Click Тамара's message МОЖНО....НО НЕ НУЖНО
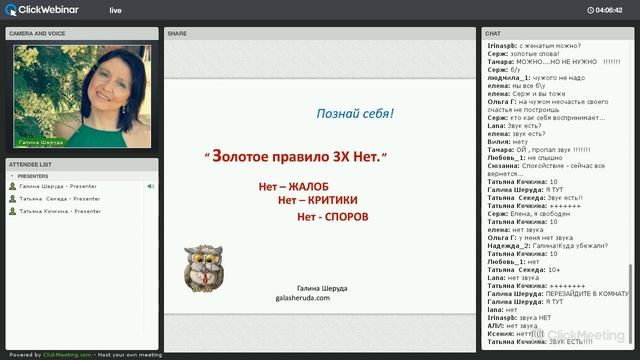This screenshot has width=640, height=360. tap(554, 62)
